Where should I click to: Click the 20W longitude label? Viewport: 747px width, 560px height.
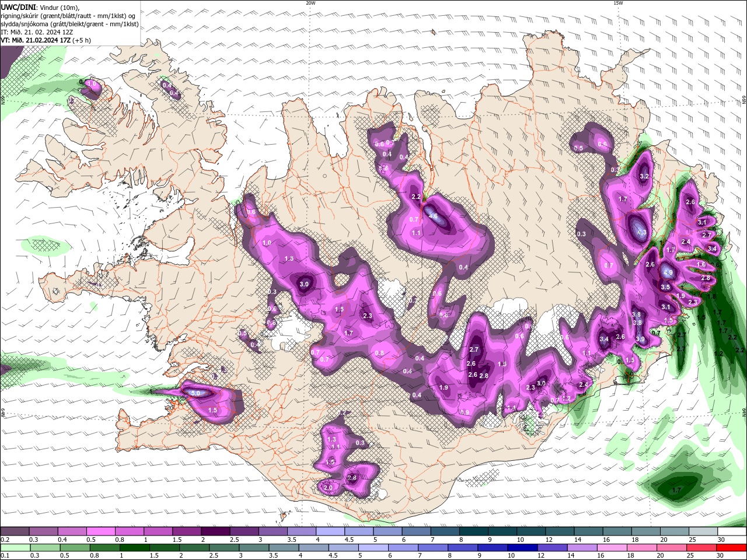pos(310,3)
